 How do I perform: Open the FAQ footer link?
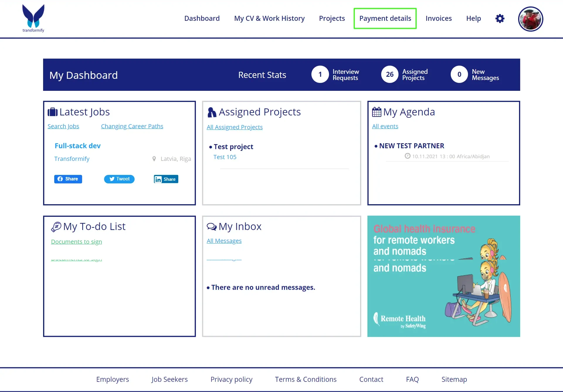pyautogui.click(x=412, y=379)
